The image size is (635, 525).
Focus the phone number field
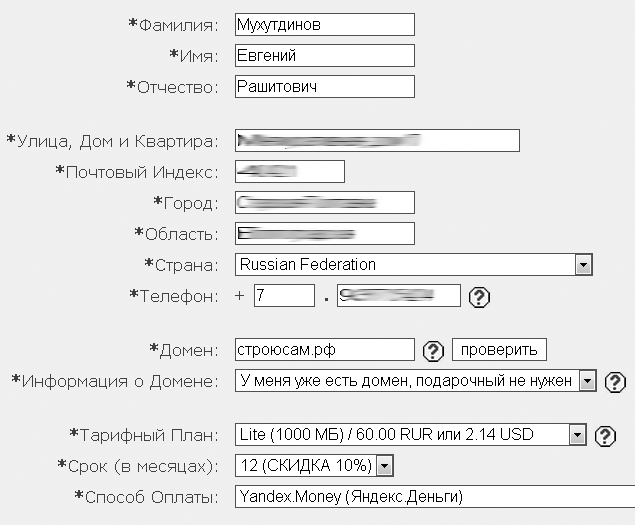(398, 296)
